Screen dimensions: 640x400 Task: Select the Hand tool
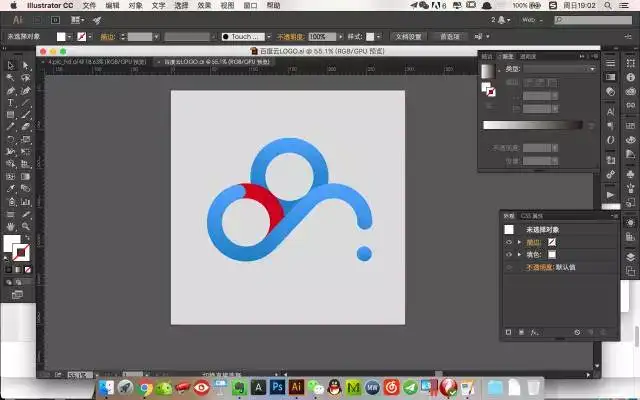point(11,227)
